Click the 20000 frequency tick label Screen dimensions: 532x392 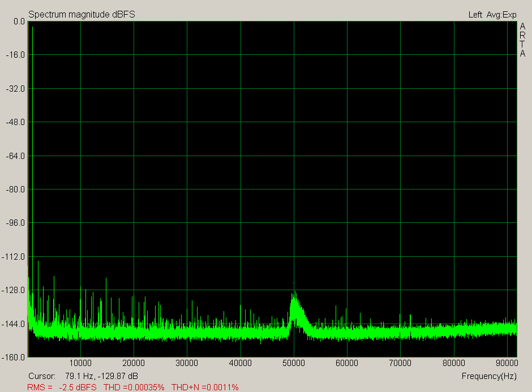pyautogui.click(x=134, y=363)
